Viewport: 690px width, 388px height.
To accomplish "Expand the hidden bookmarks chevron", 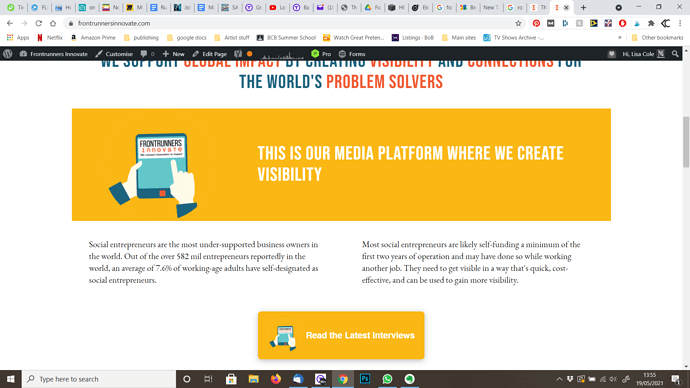I will coord(620,38).
